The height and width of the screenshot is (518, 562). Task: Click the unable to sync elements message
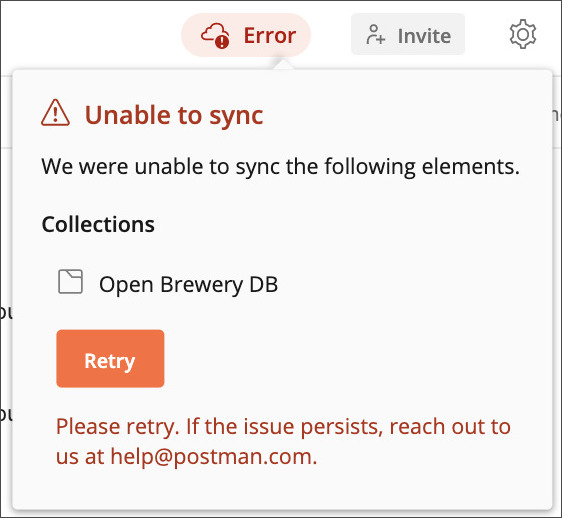[281, 167]
